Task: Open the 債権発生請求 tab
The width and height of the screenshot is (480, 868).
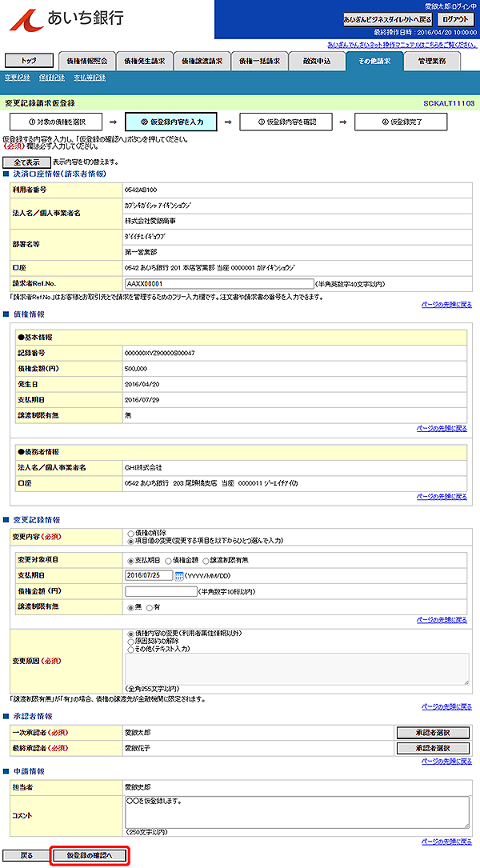Action: [144, 62]
